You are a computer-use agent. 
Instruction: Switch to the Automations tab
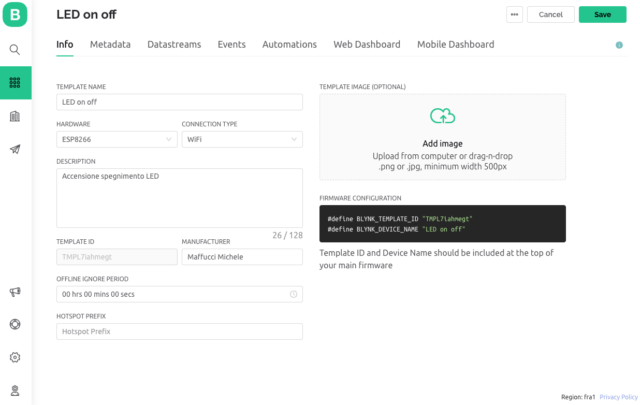coord(289,45)
